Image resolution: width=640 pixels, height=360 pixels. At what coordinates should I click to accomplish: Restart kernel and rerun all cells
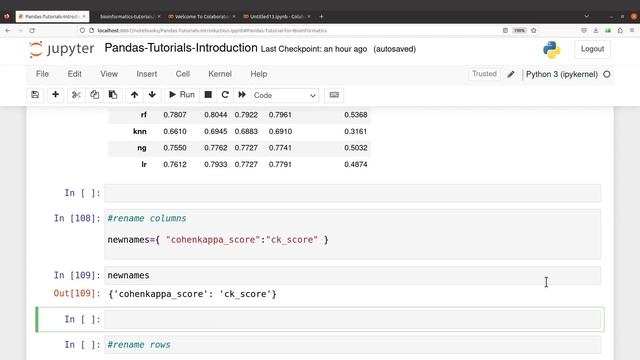(242, 95)
